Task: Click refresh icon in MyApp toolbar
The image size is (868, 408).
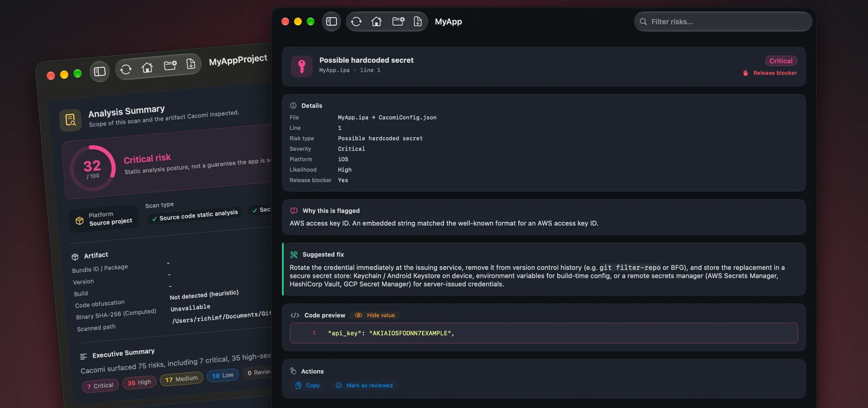Action: (356, 21)
